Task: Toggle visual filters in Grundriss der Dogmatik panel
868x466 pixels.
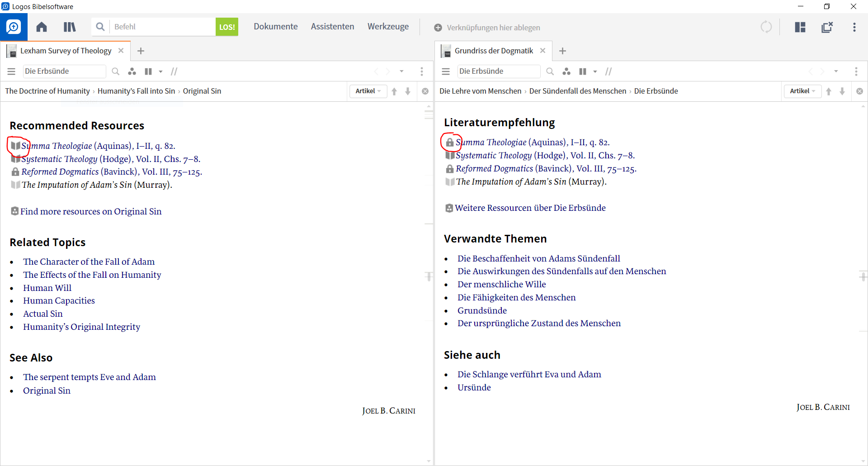Action: (x=566, y=71)
